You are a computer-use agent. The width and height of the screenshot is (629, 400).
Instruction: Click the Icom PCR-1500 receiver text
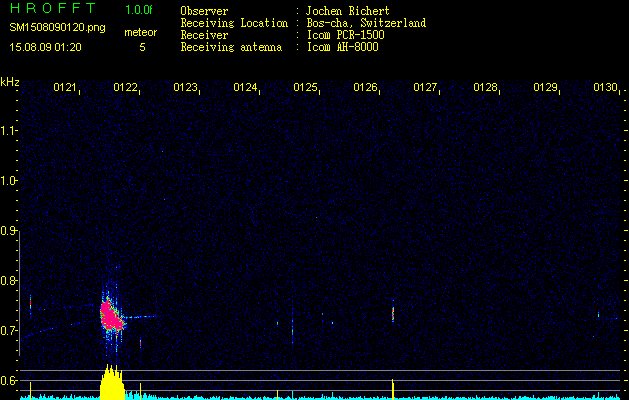click(x=346, y=35)
